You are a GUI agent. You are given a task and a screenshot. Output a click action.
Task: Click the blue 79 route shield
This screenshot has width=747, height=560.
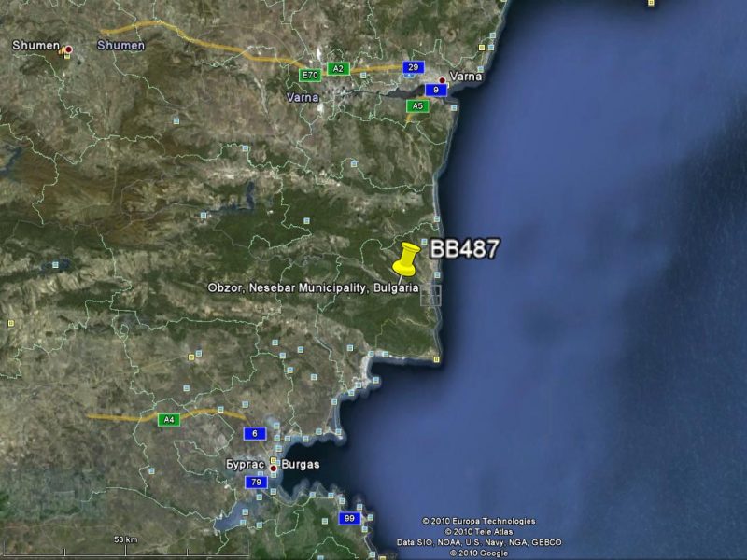[x=256, y=482]
